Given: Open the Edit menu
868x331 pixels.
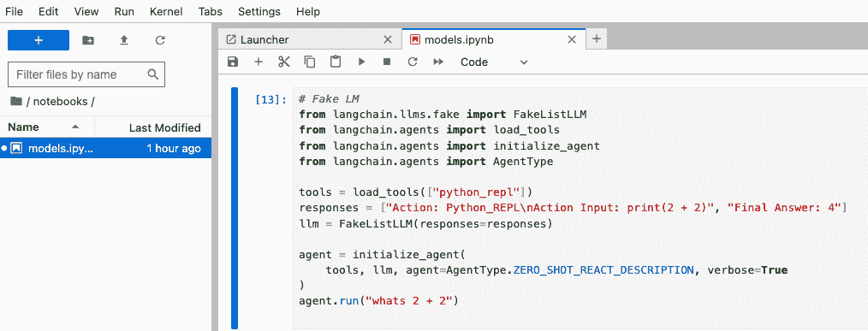Looking at the screenshot, I should click(49, 11).
